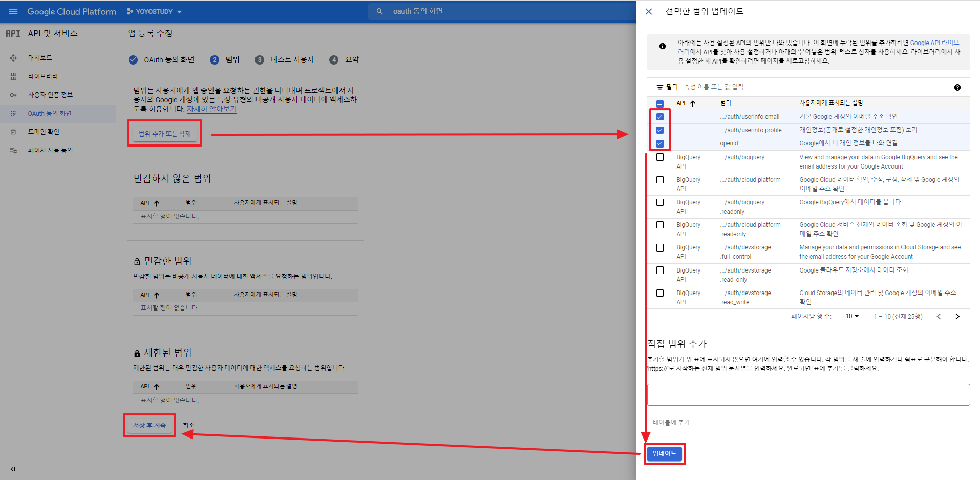Click the domain verification icon
The image size is (980, 480).
coord(13,132)
